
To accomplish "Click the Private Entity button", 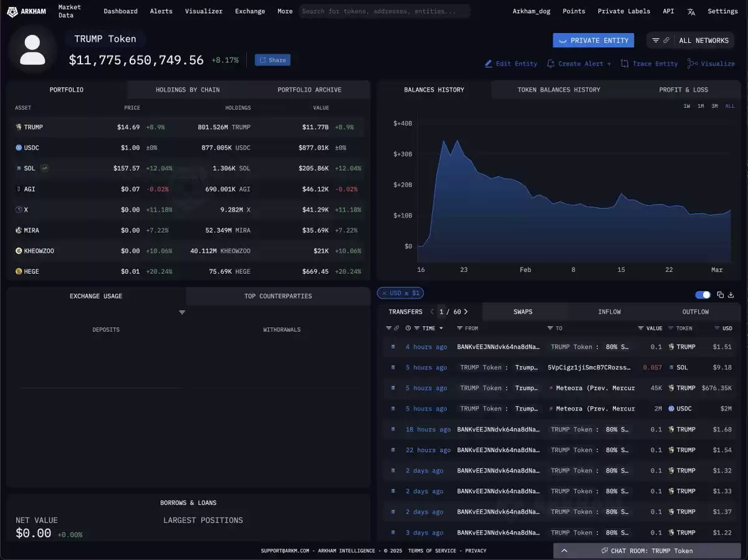I will pos(593,41).
